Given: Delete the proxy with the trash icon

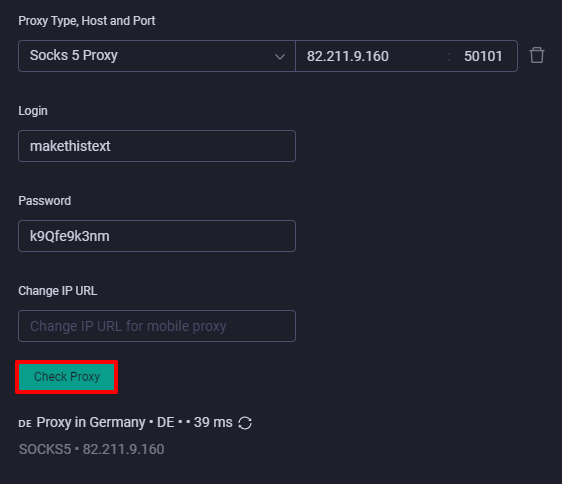Looking at the screenshot, I should point(537,56).
